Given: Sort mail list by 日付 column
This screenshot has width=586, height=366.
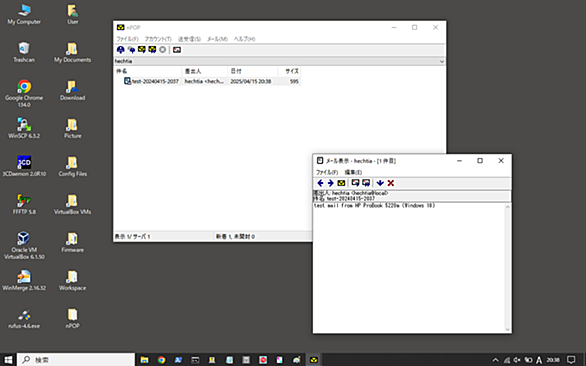Looking at the screenshot, I should coord(253,71).
